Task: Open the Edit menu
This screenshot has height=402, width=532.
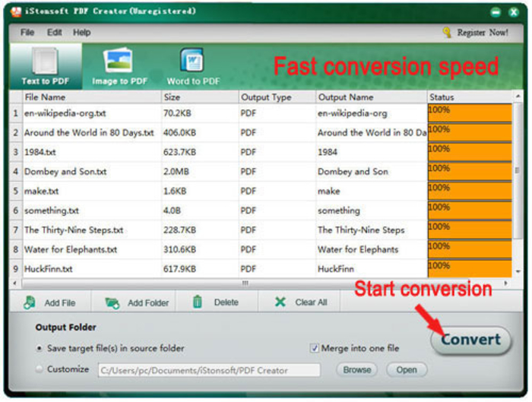Action: tap(55, 33)
